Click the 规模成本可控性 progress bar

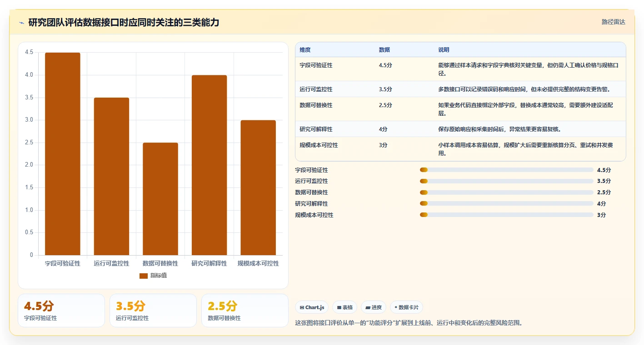[507, 215]
